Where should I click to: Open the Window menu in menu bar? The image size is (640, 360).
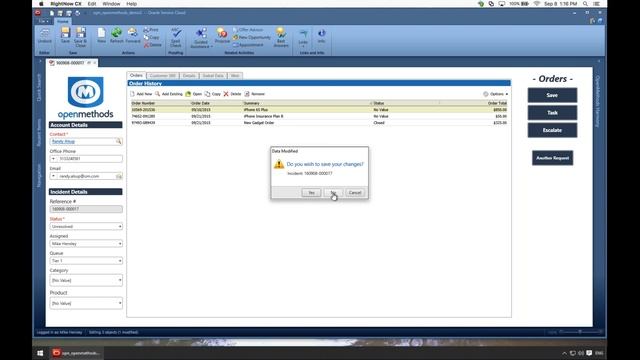click(111, 4)
